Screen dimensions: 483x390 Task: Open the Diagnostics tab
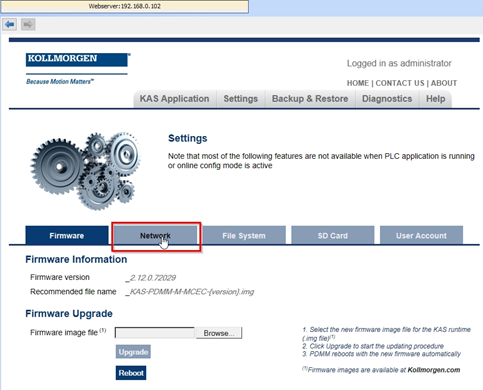387,99
